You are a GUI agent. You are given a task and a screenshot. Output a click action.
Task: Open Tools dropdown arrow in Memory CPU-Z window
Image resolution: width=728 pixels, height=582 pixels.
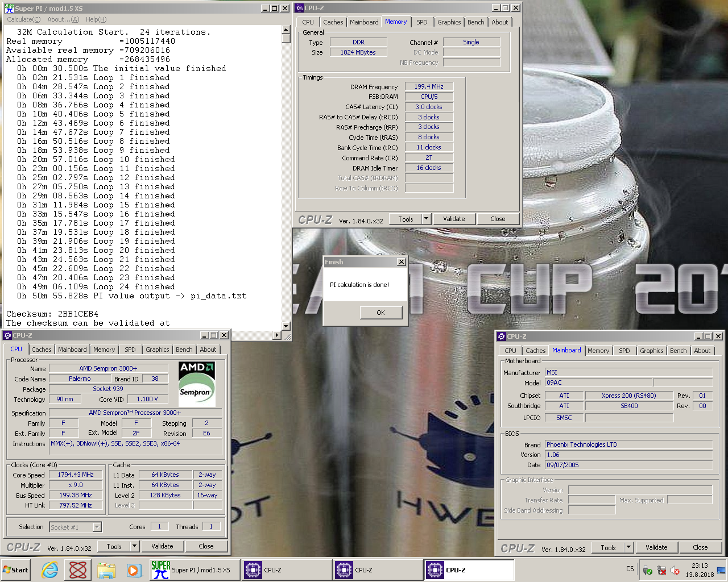426,219
